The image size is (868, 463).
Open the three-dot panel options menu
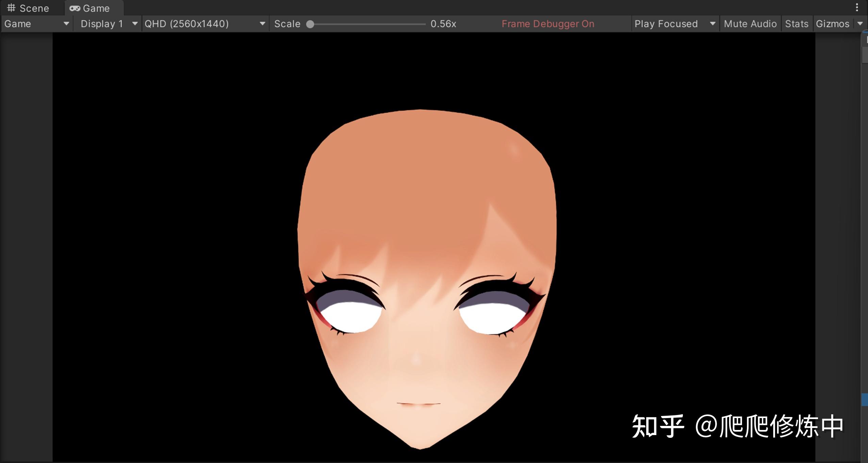click(857, 7)
